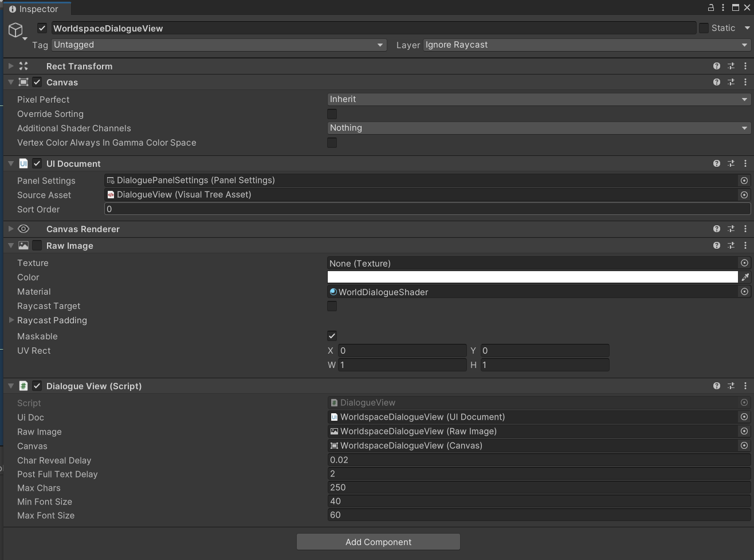Click the Dialogue View script help icon

pos(716,386)
